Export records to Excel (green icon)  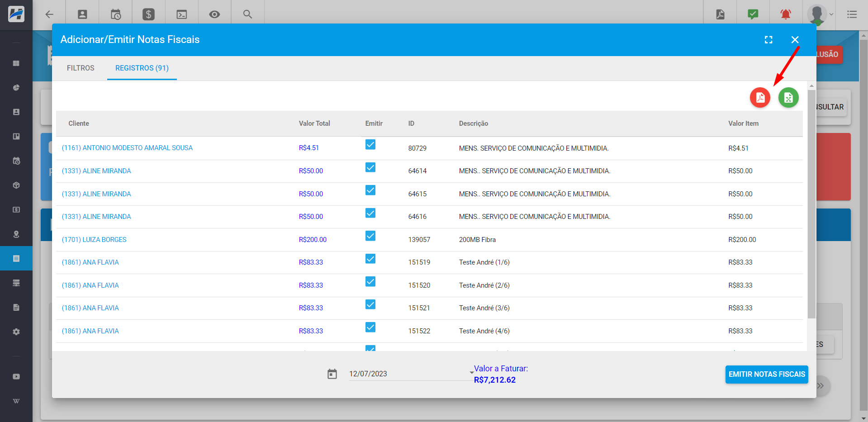pos(788,98)
